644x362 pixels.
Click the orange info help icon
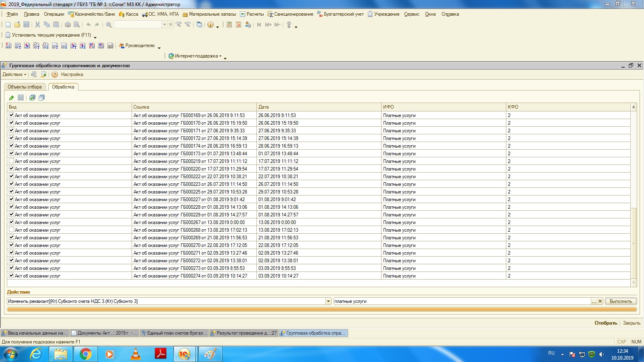pos(211,25)
